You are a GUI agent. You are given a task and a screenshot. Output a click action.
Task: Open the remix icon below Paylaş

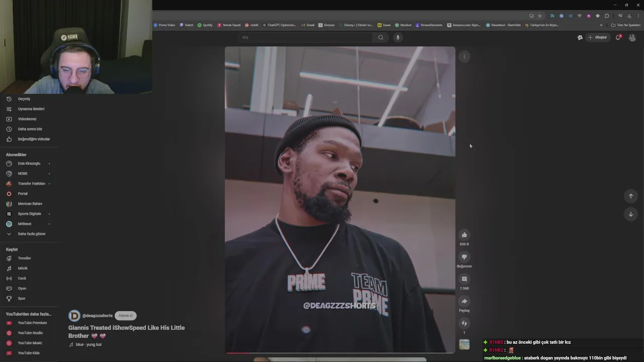click(464, 323)
